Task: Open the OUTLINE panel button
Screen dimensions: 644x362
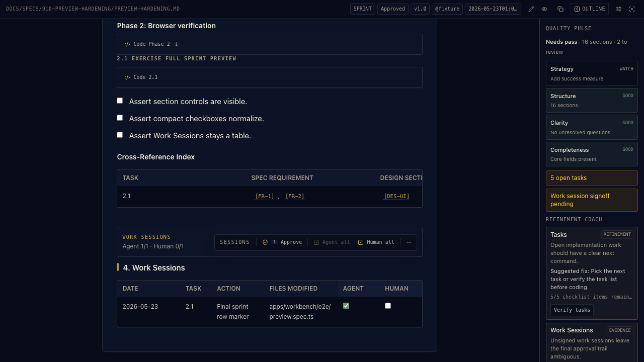Action: [590, 9]
